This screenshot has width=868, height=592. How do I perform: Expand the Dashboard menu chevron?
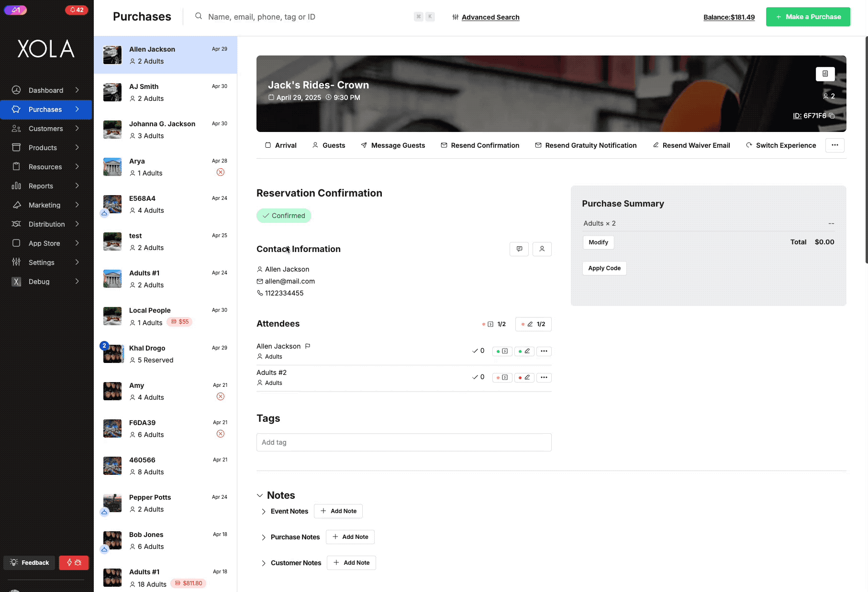[x=77, y=90]
